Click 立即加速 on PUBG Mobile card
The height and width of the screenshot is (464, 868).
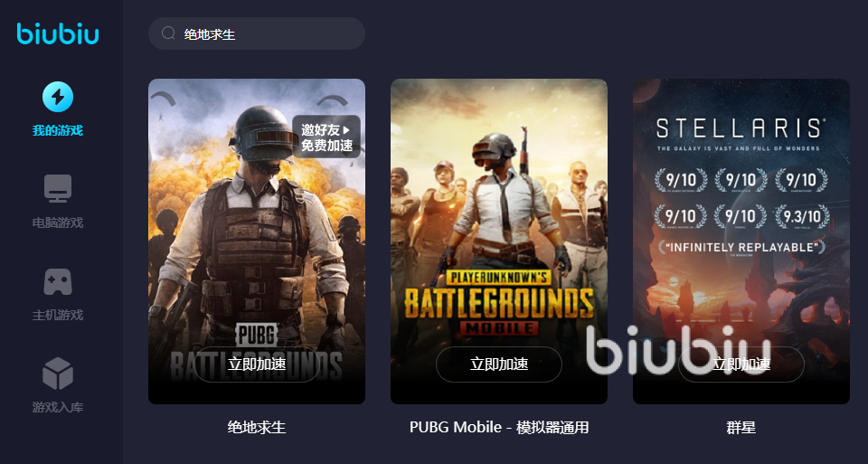click(499, 365)
